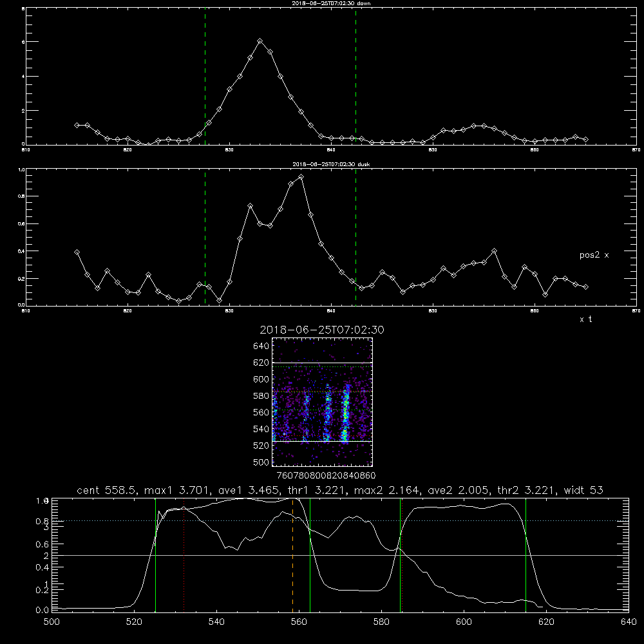Click the 'widt 53' value in stats line
This screenshot has width=644, height=644.
[x=583, y=490]
